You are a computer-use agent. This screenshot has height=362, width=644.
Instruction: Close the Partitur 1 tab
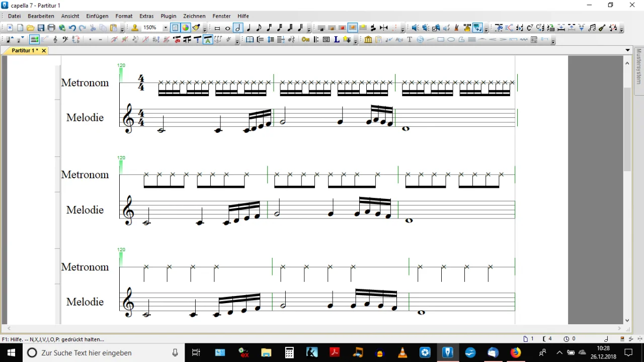coord(44,51)
